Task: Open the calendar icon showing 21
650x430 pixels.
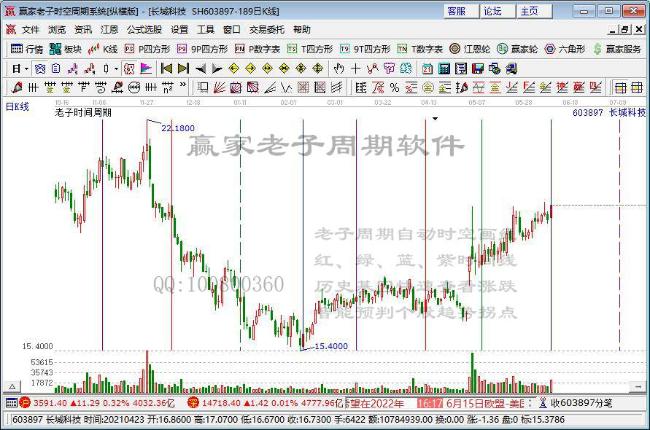Action: (x=427, y=68)
